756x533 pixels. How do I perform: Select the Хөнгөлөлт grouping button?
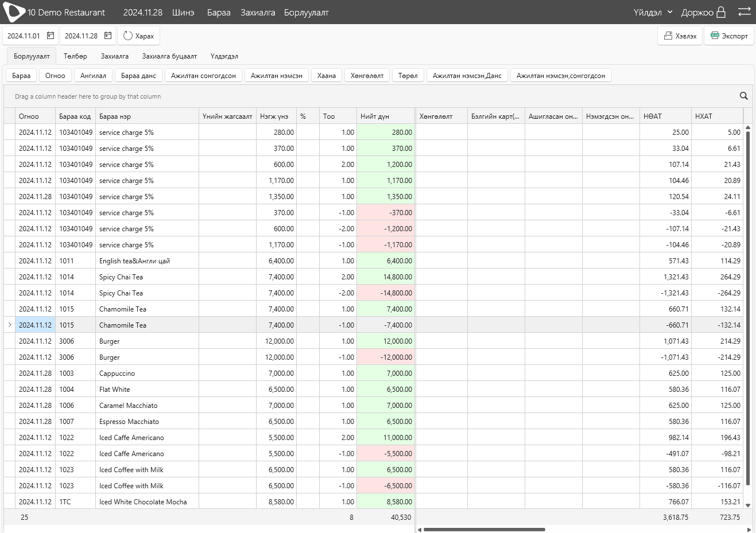[367, 75]
